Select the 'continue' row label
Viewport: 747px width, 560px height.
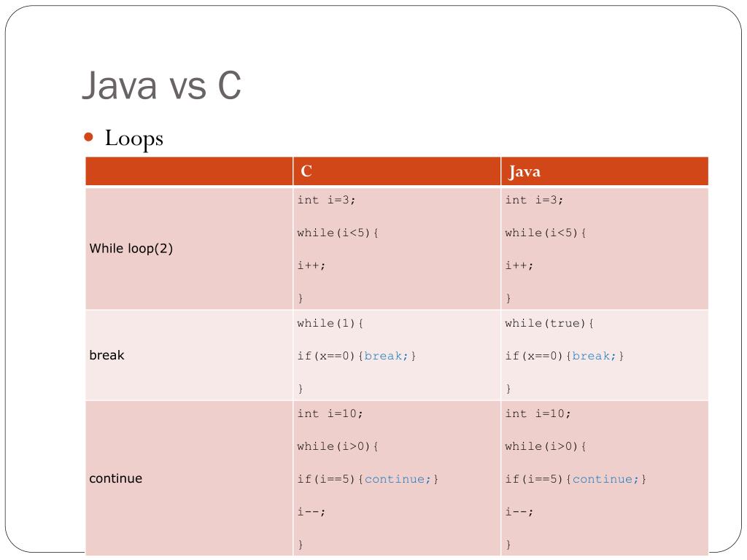click(116, 478)
